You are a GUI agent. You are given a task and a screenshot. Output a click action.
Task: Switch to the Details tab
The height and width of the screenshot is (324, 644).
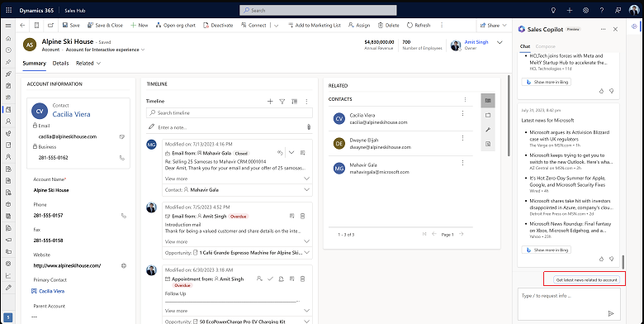coord(61,64)
